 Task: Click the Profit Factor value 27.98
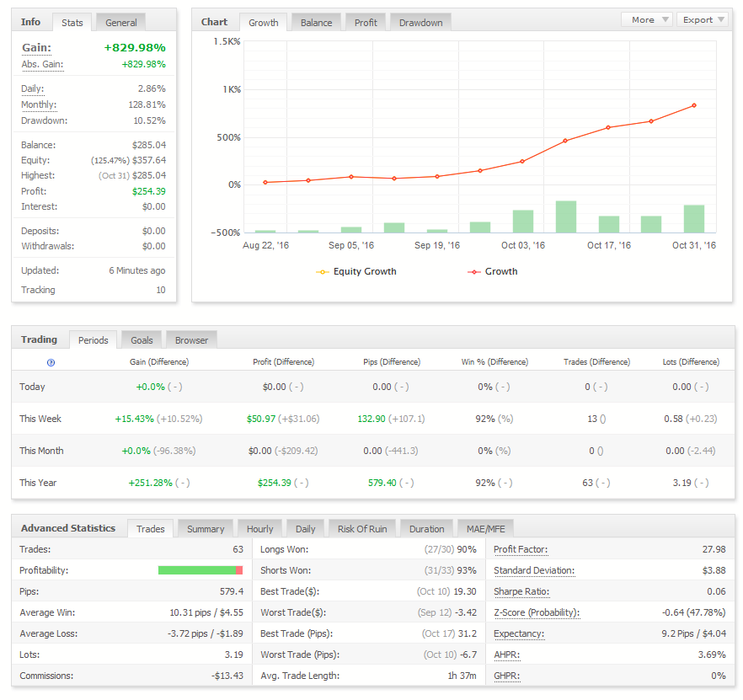point(714,549)
